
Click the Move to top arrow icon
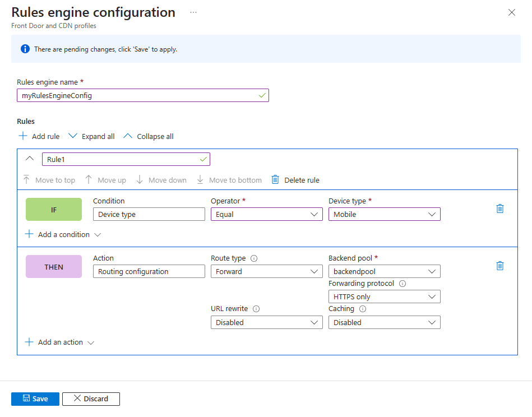tap(26, 179)
